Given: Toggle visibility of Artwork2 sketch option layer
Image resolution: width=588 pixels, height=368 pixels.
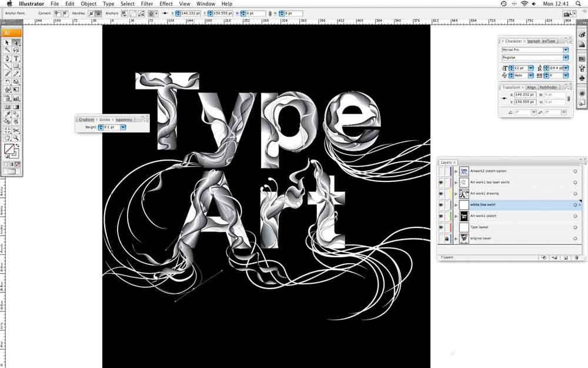Looking at the screenshot, I should [x=441, y=171].
